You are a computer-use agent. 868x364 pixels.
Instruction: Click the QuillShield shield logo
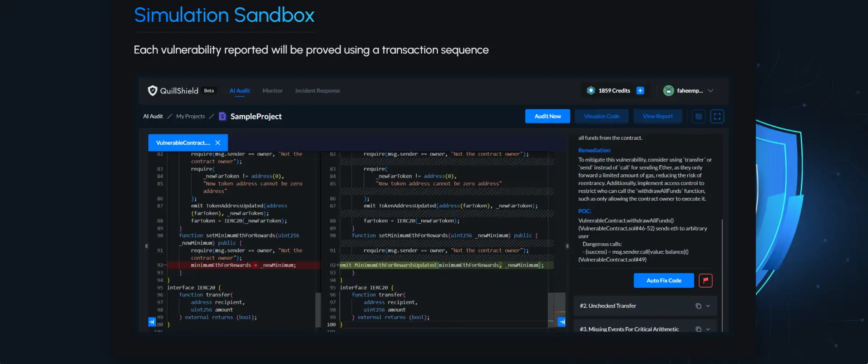tap(153, 91)
